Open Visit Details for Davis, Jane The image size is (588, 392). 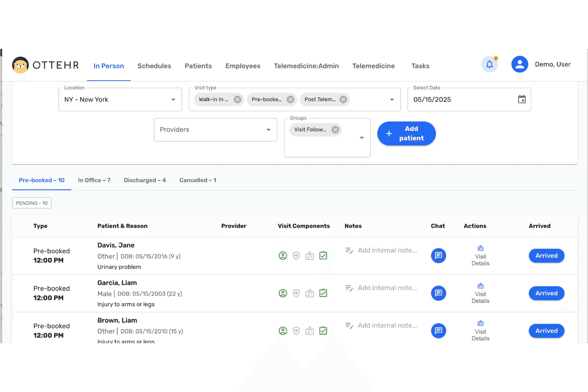point(480,256)
